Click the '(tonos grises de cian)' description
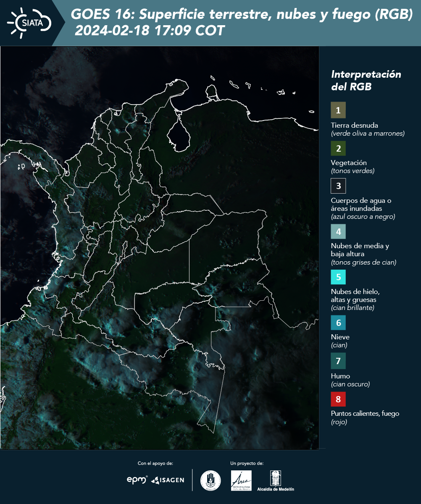The width and height of the screenshot is (421, 504). pos(364,262)
